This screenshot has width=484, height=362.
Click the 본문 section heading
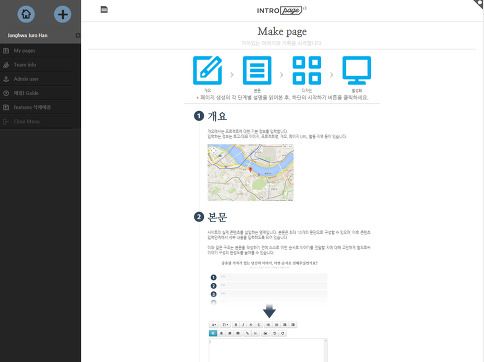coord(217,217)
